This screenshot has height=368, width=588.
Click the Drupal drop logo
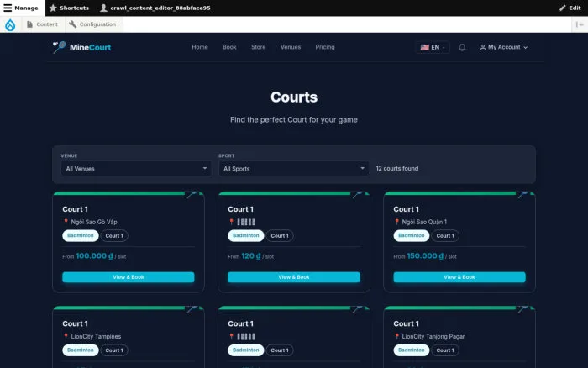10,24
